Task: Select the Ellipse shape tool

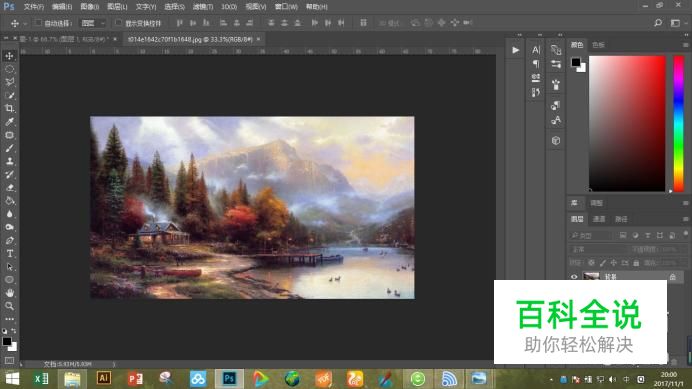Action: point(9,280)
